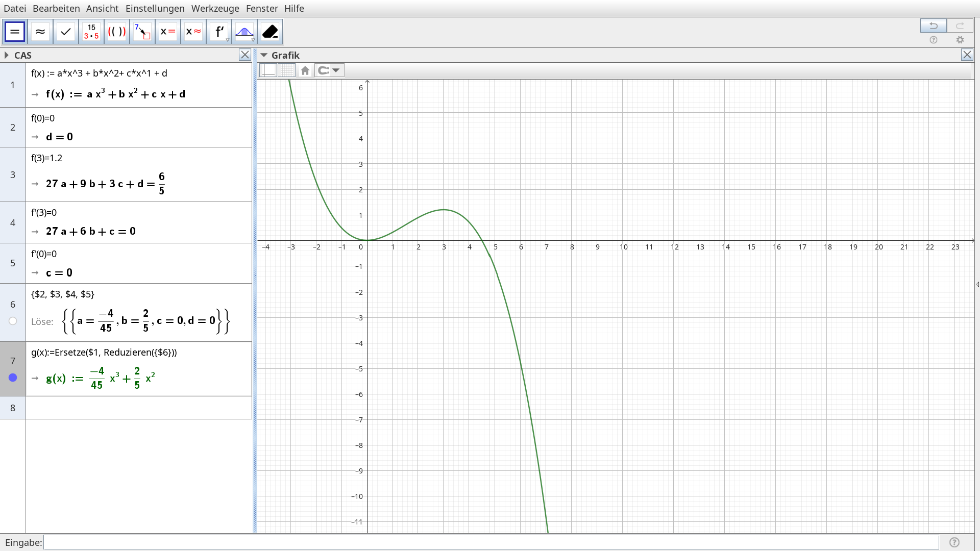Open the input bar help icon
Image resolution: width=980 pixels, height=551 pixels.
click(x=954, y=542)
